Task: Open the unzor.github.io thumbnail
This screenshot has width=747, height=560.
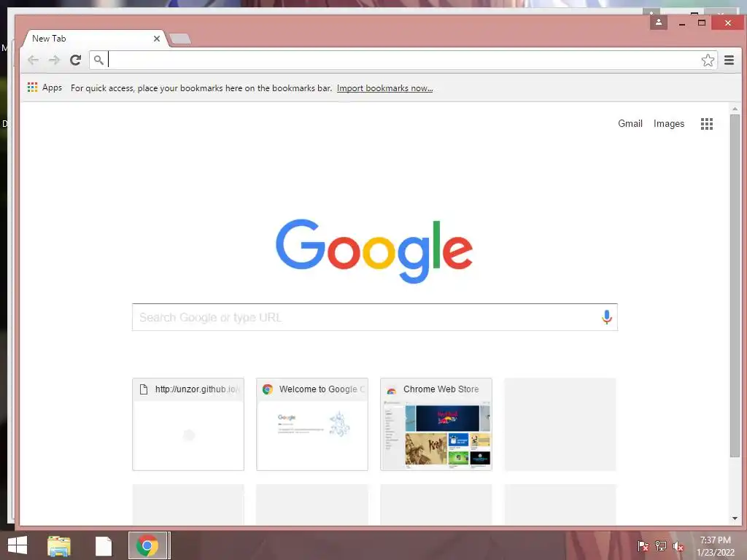Action: point(188,424)
